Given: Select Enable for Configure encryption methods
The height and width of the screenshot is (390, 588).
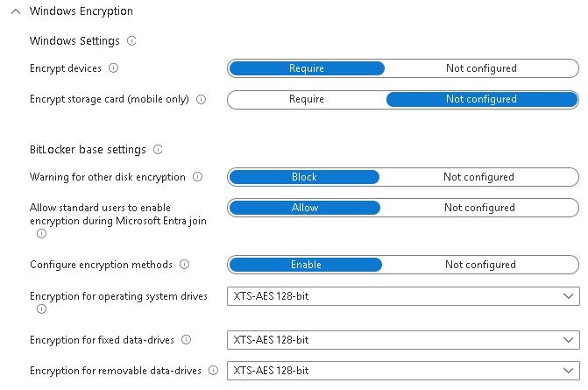Looking at the screenshot, I should tap(306, 265).
